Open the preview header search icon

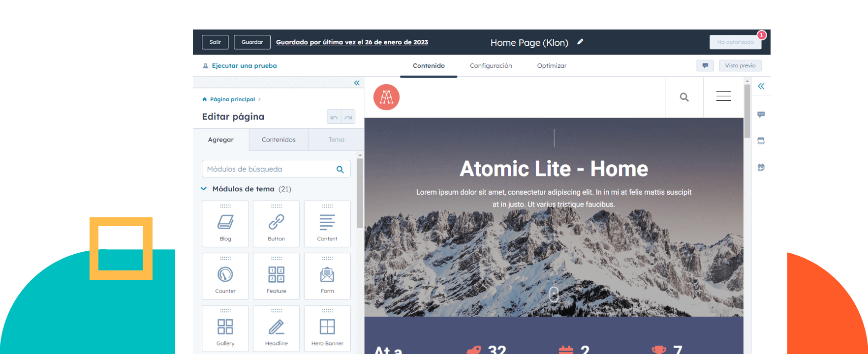[684, 97]
